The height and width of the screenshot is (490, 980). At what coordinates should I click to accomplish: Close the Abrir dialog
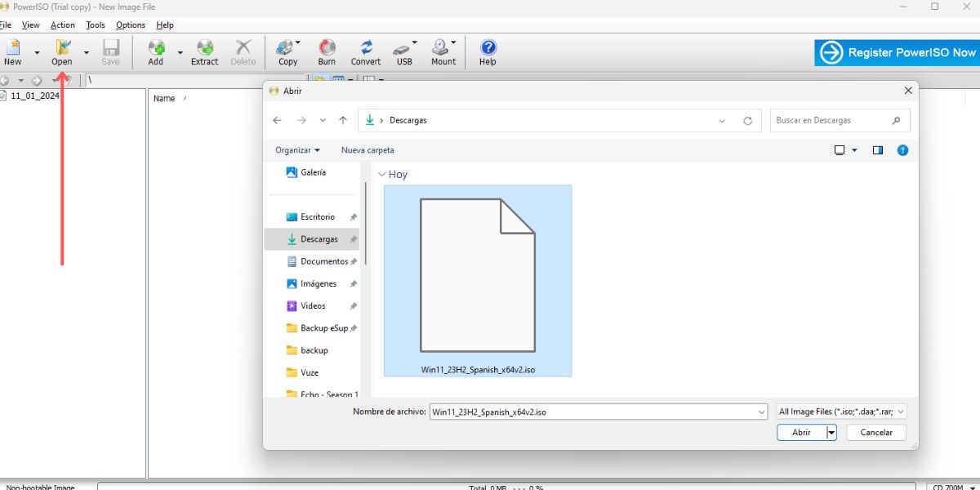tap(908, 91)
